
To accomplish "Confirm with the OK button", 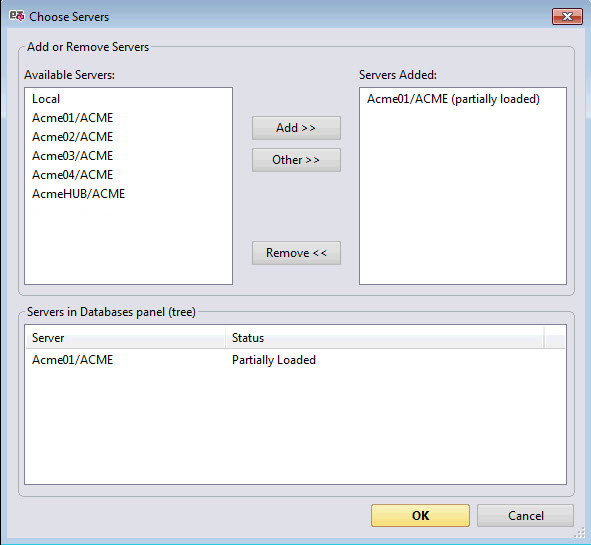I will tap(420, 515).
